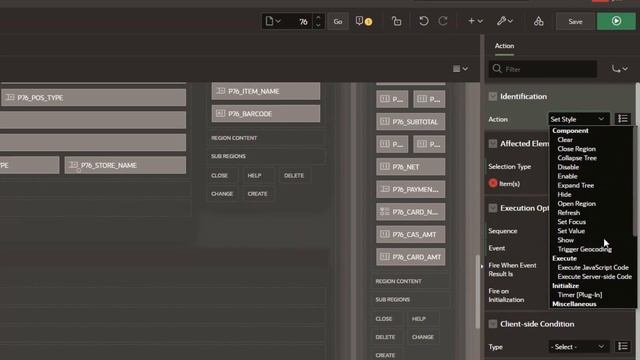Click the Redo icon
Viewport: 640px width, 360px height.
click(443, 21)
